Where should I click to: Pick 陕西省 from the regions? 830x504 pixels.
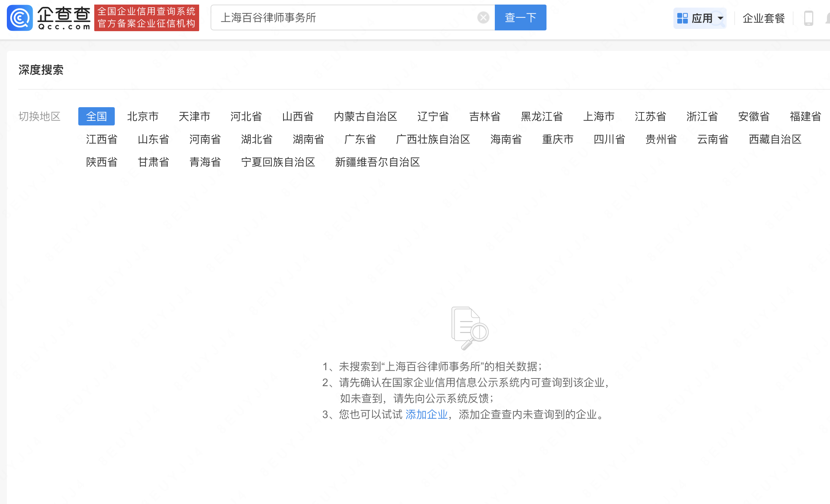[102, 162]
